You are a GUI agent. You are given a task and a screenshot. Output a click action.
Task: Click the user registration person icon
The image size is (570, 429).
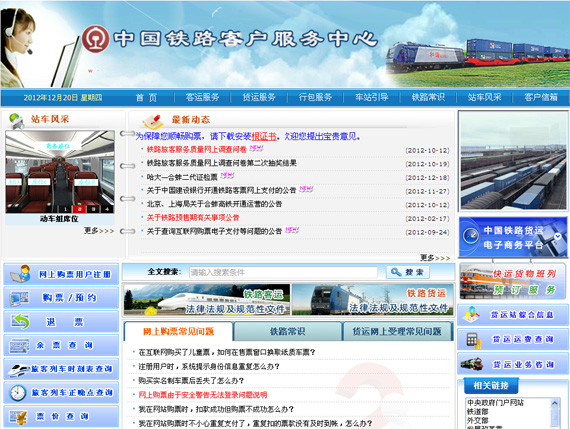(20, 274)
